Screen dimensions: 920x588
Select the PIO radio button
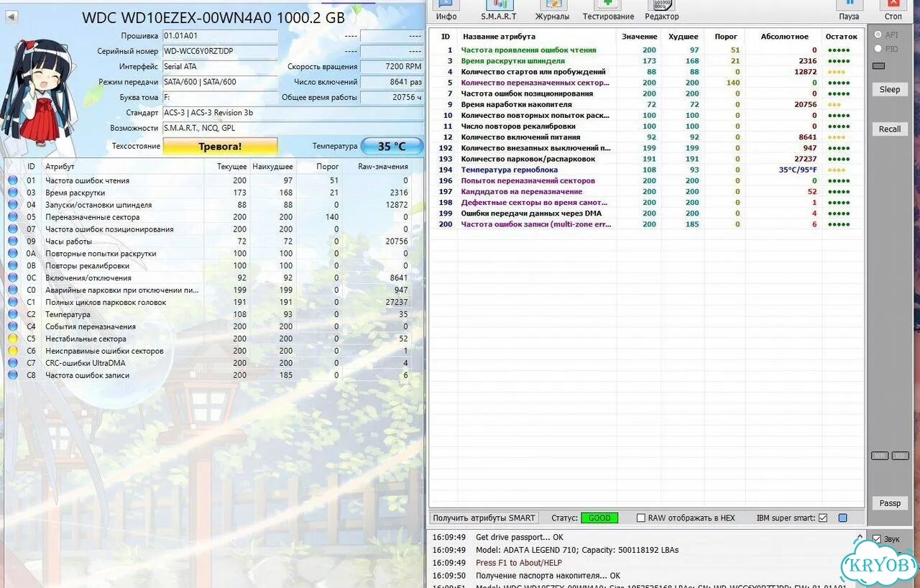[x=878, y=49]
